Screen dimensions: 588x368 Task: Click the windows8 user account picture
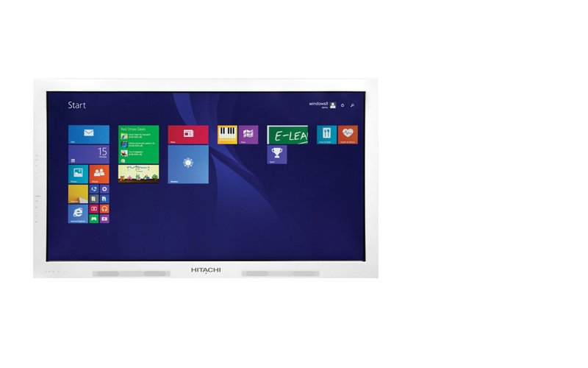pos(333,105)
